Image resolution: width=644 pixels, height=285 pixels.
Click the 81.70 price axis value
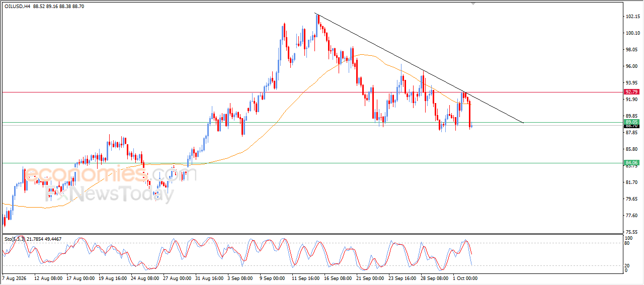632,182
